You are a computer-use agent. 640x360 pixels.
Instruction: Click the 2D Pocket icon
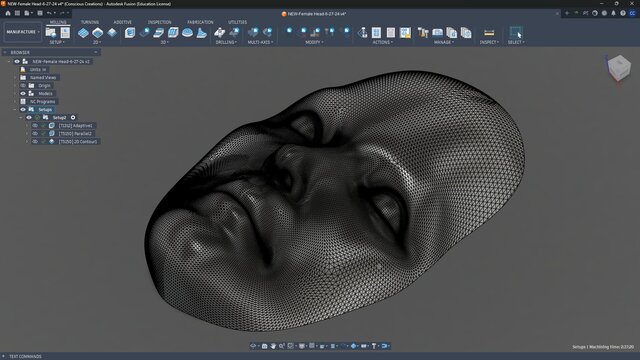coord(98,33)
